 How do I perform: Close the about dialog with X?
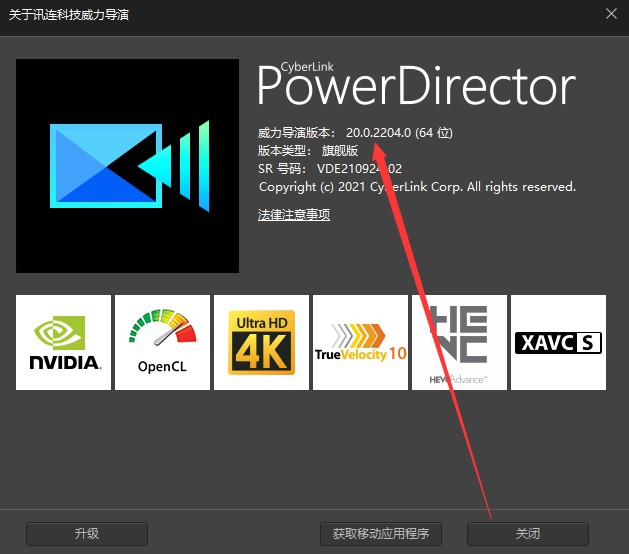(x=611, y=14)
